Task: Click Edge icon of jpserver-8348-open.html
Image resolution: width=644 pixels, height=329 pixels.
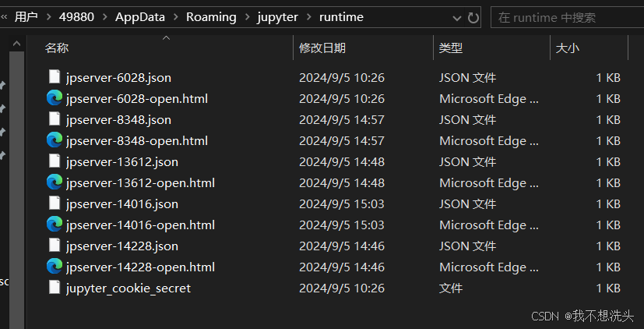Action: click(x=55, y=140)
